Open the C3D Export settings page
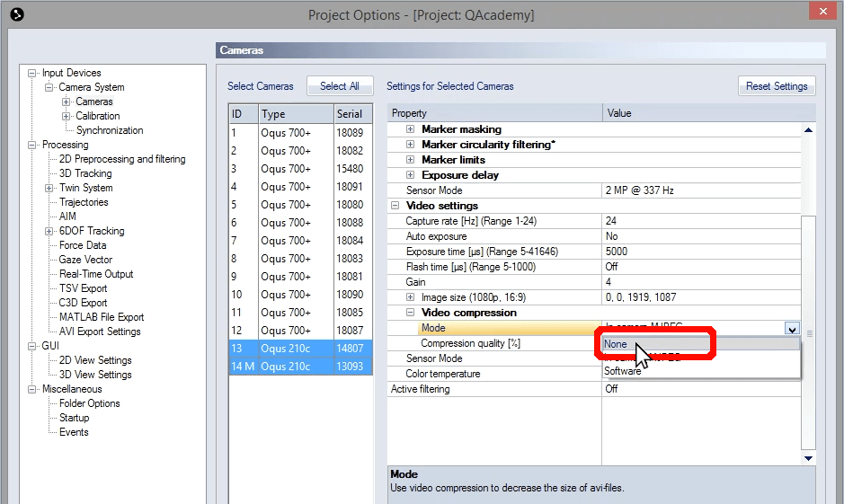 [83, 303]
